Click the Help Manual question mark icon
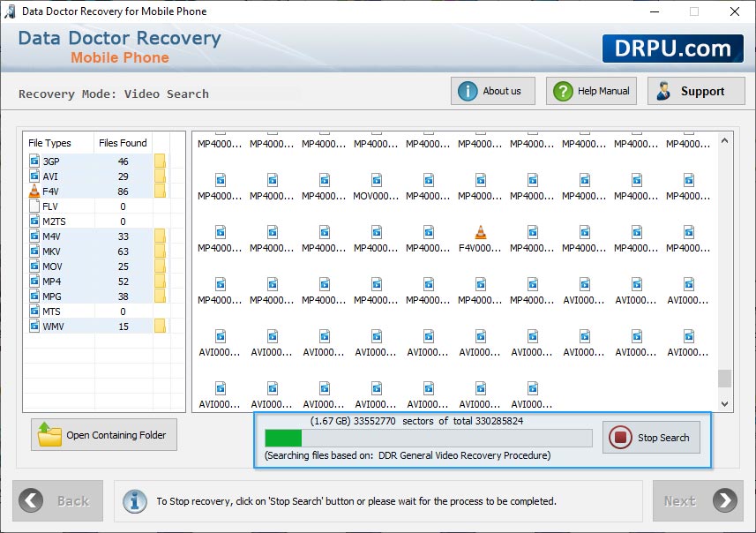The width and height of the screenshot is (756, 533). 563,91
